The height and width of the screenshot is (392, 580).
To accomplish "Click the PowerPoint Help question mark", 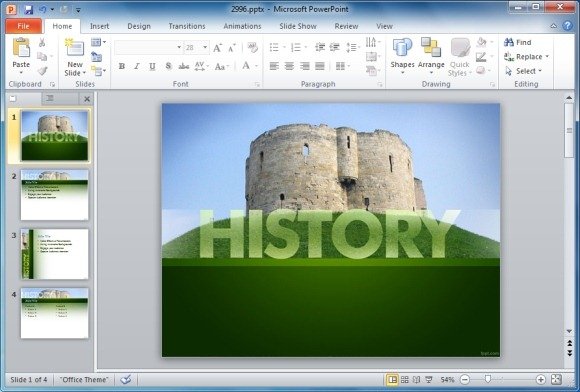I will (x=567, y=26).
